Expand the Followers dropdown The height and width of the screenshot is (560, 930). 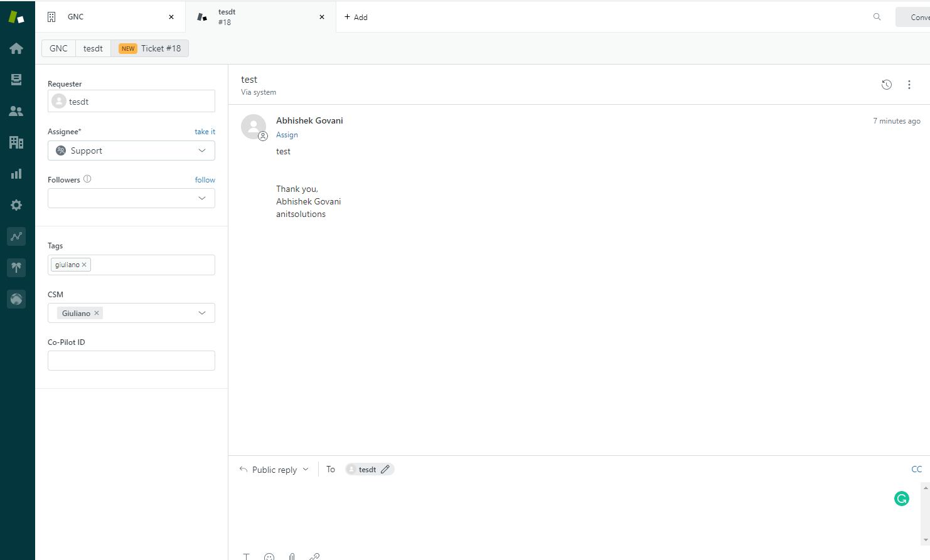(201, 198)
